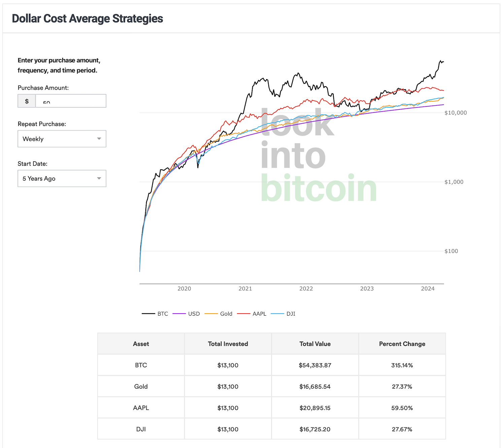Click the 5 Years Ago dropdown arrow

99,179
